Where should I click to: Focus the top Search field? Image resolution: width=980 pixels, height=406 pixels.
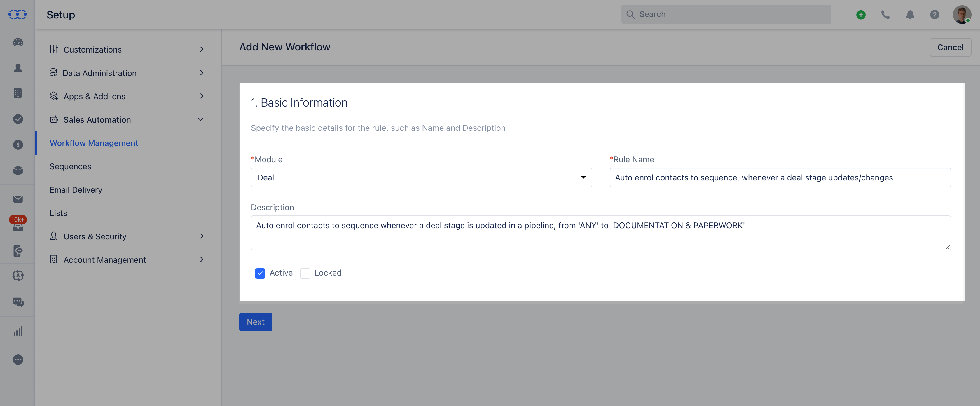[726, 15]
